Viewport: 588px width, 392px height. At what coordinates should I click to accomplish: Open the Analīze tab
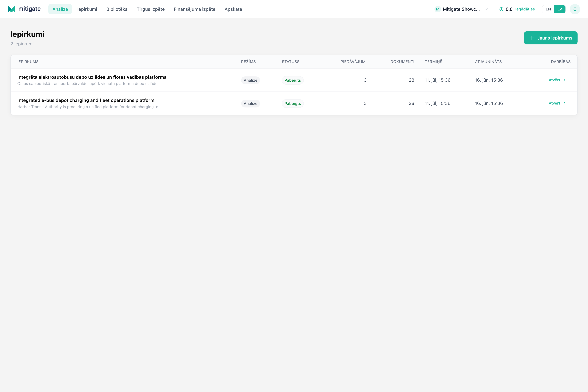[60, 9]
